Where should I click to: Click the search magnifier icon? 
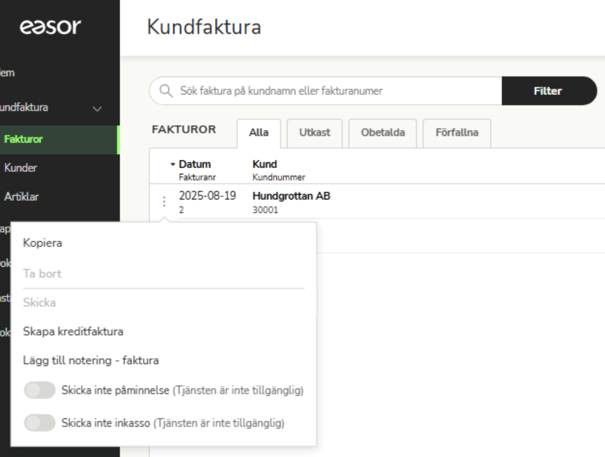pyautogui.click(x=166, y=91)
